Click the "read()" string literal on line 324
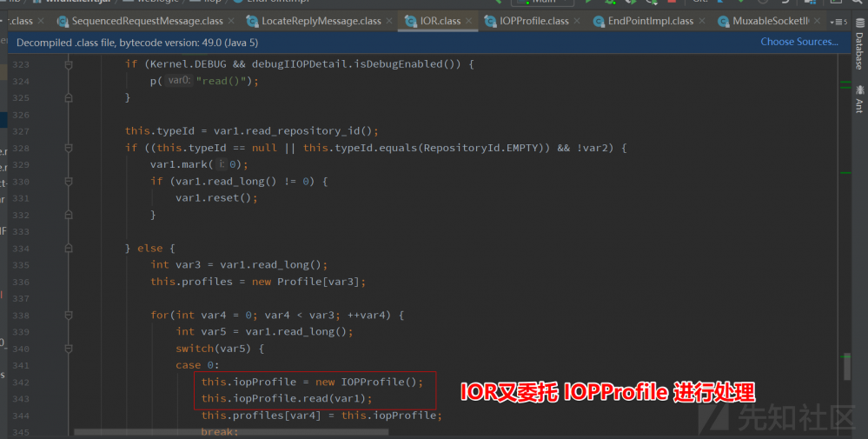This screenshot has height=439, width=868. [222, 81]
